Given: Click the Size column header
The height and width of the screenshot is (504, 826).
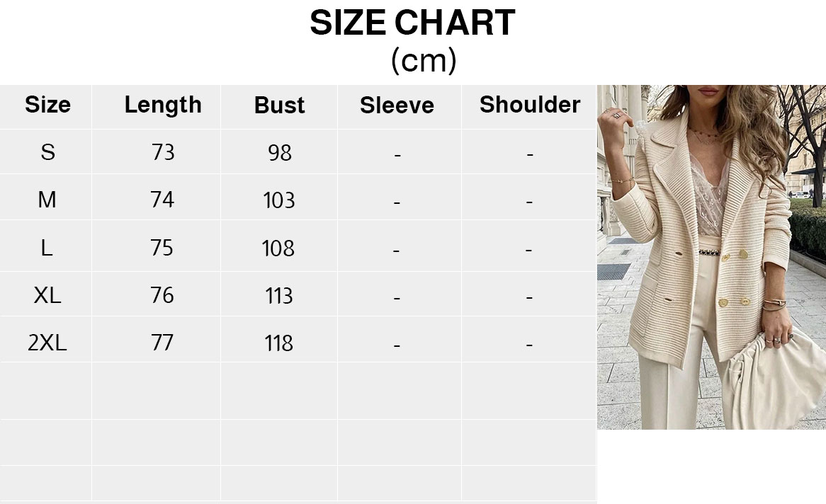Looking at the screenshot, I should click(47, 105).
